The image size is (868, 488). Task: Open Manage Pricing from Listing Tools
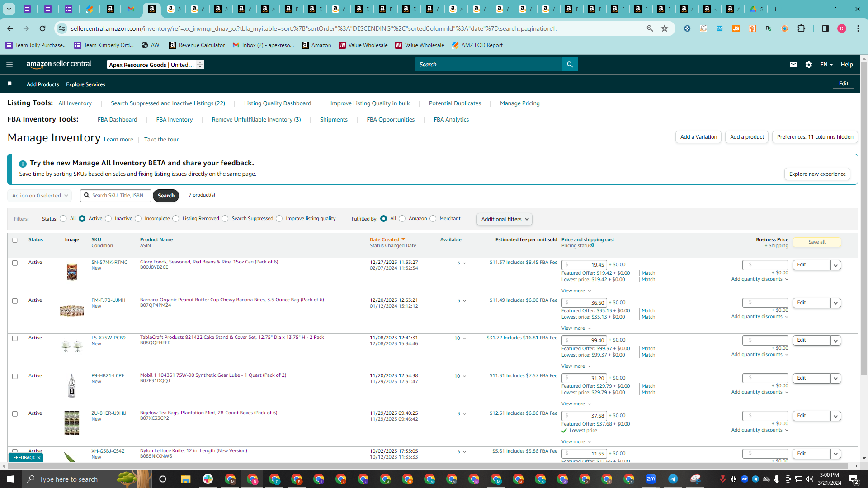tap(520, 103)
